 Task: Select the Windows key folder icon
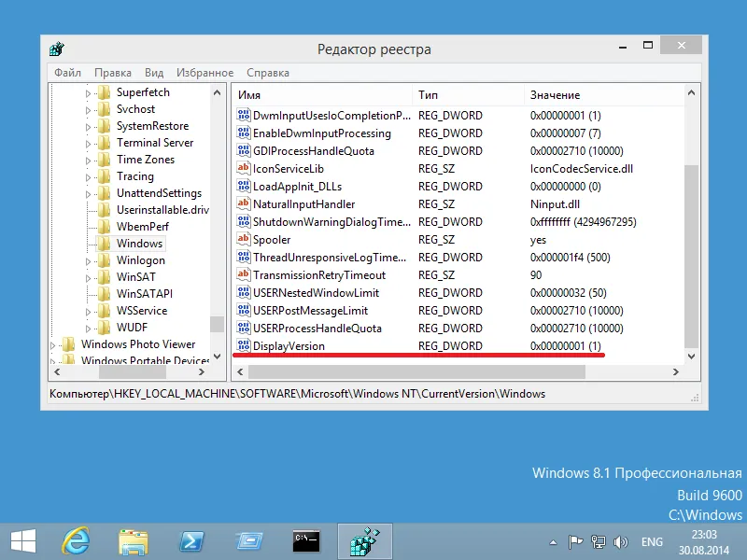(105, 244)
